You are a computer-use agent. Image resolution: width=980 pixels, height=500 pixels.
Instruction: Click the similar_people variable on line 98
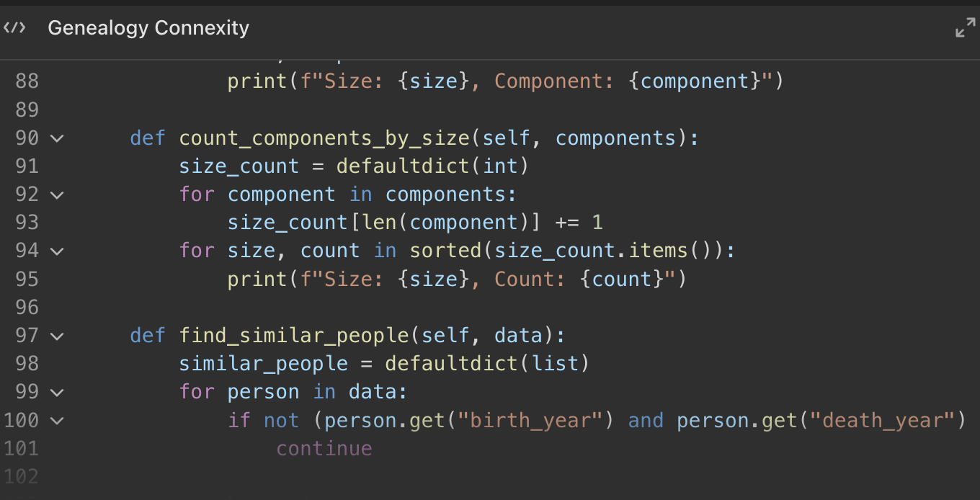263,364
